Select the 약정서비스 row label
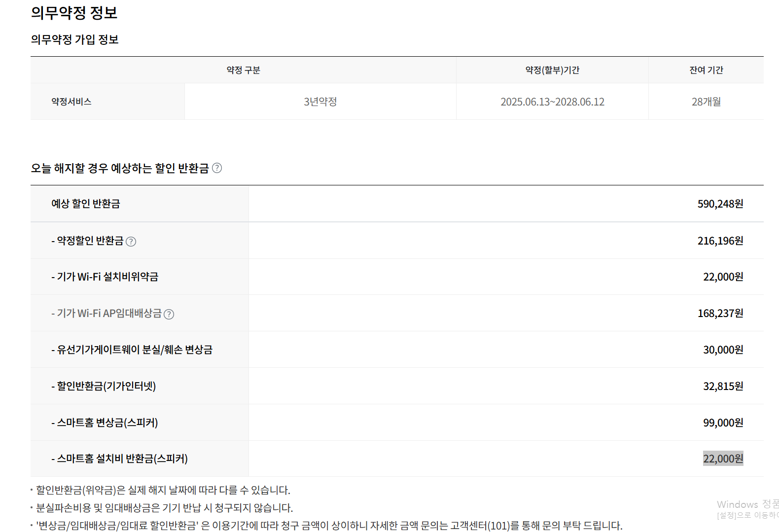This screenshot has height=532, width=779. click(x=71, y=102)
